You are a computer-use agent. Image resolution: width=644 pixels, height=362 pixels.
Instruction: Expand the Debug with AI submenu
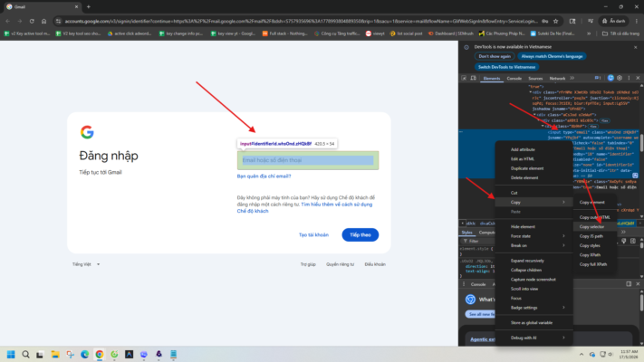pos(563,338)
